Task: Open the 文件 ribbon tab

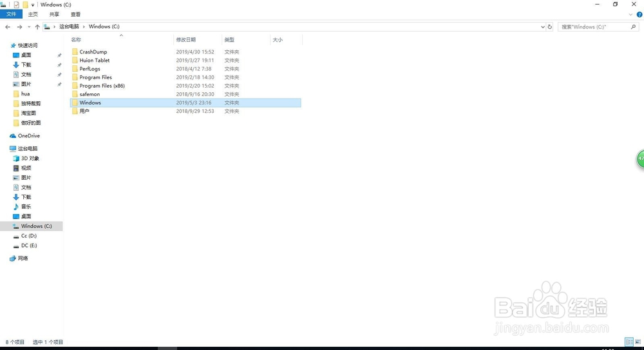Action: point(11,14)
